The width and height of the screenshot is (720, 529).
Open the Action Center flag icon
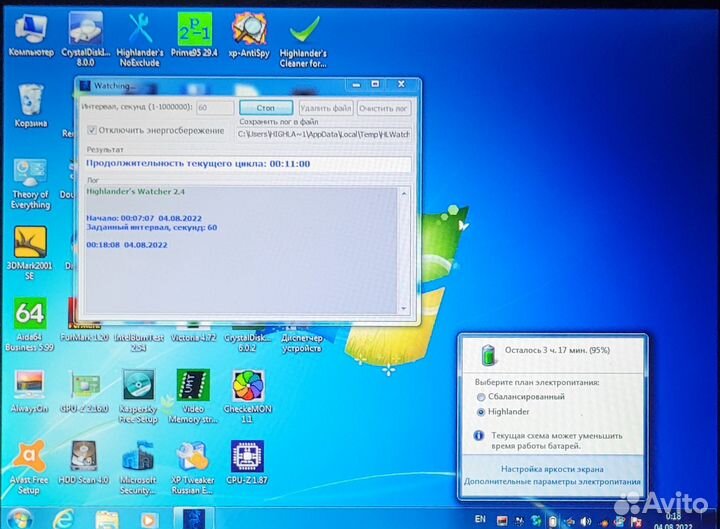[636, 521]
